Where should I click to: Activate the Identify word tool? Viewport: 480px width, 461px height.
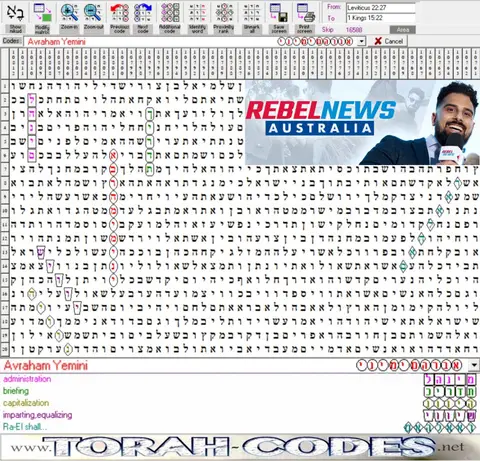tap(197, 12)
